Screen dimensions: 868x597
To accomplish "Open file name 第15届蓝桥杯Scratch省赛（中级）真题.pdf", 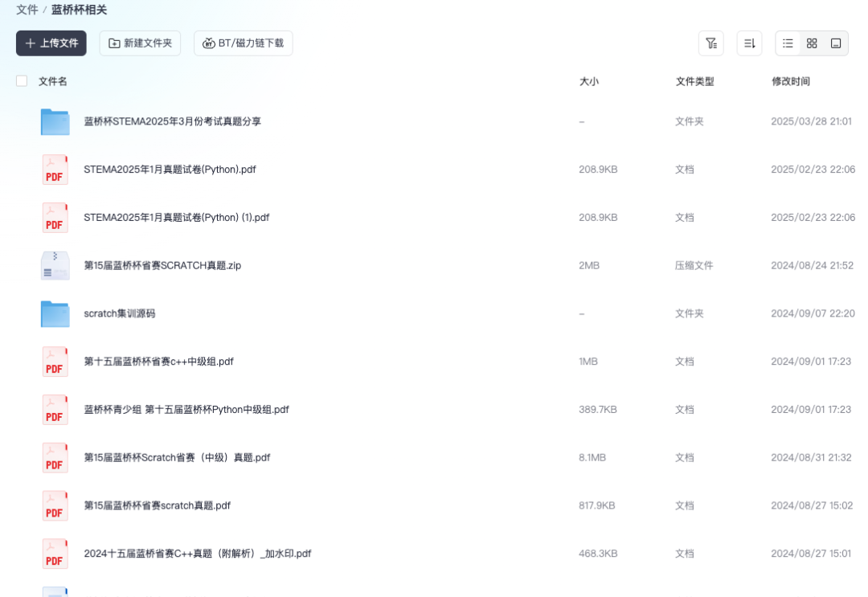I will [177, 457].
